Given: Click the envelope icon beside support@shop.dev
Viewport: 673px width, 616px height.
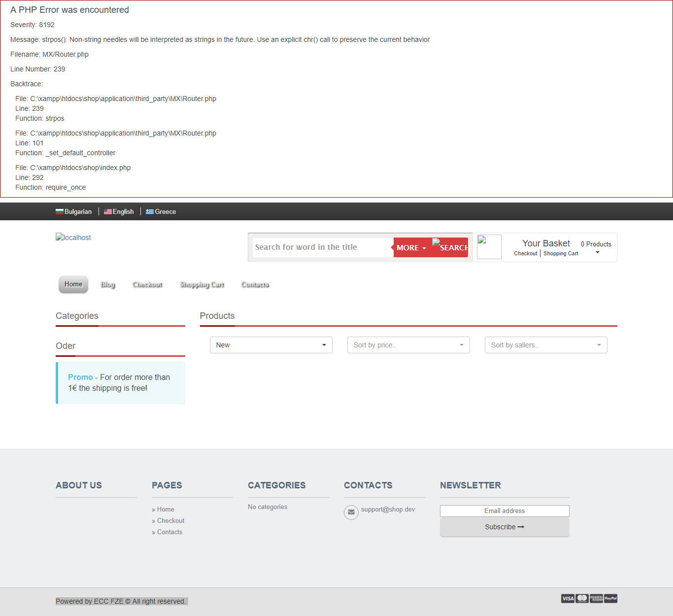Looking at the screenshot, I should pyautogui.click(x=351, y=513).
